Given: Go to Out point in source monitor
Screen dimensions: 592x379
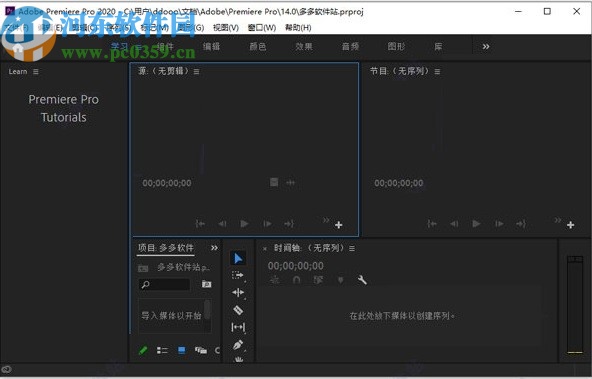Looking at the screenshot, I should click(289, 224).
